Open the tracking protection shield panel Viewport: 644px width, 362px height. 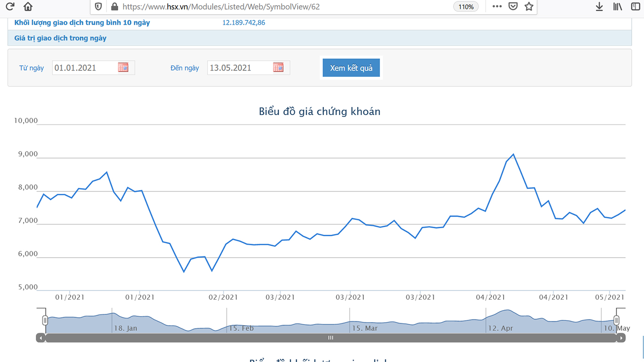98,7
